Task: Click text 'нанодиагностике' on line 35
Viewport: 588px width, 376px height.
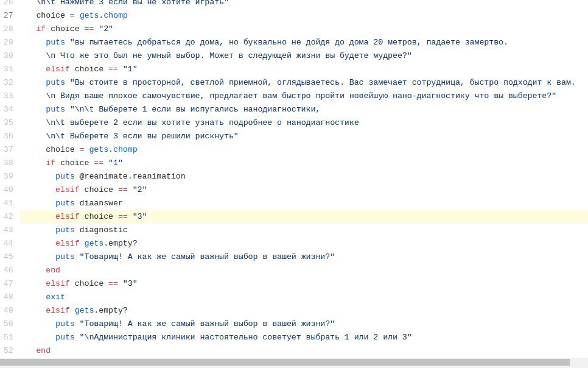Action: click(323, 122)
